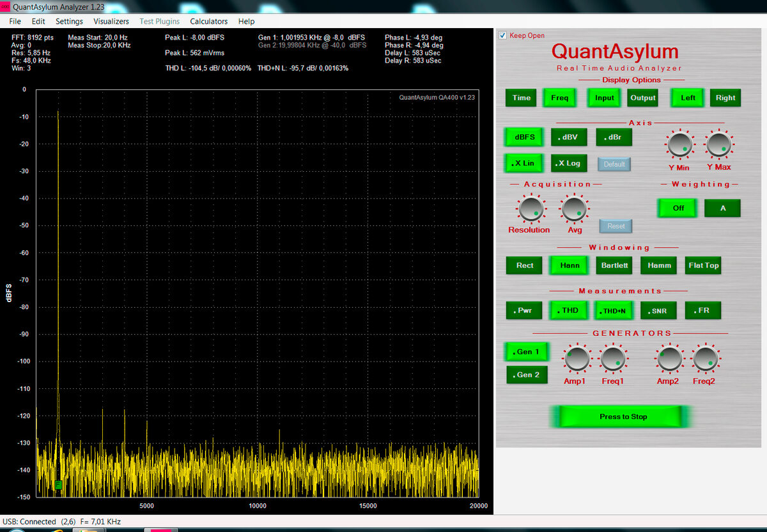Click the 'THD+N L: -95,7 dB' readout
The image size is (767, 532).
303,68
